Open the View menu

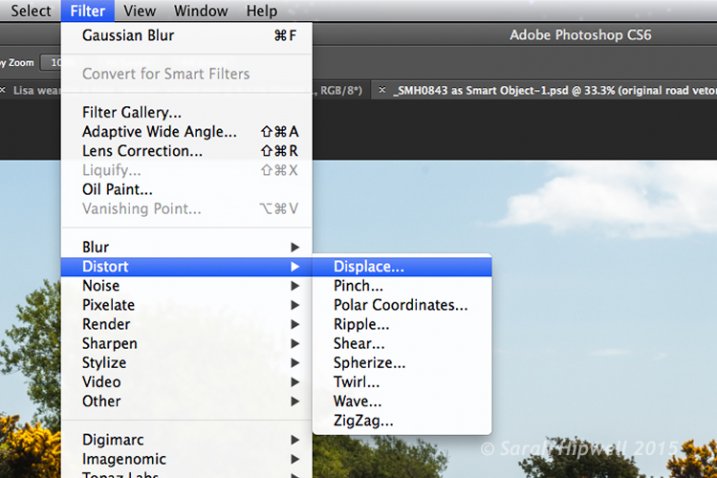tap(140, 11)
